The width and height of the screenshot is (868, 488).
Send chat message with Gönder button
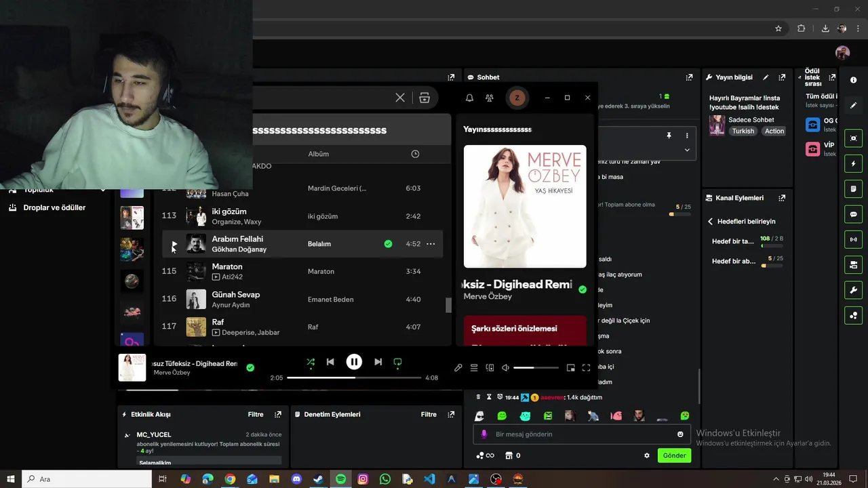(x=674, y=455)
